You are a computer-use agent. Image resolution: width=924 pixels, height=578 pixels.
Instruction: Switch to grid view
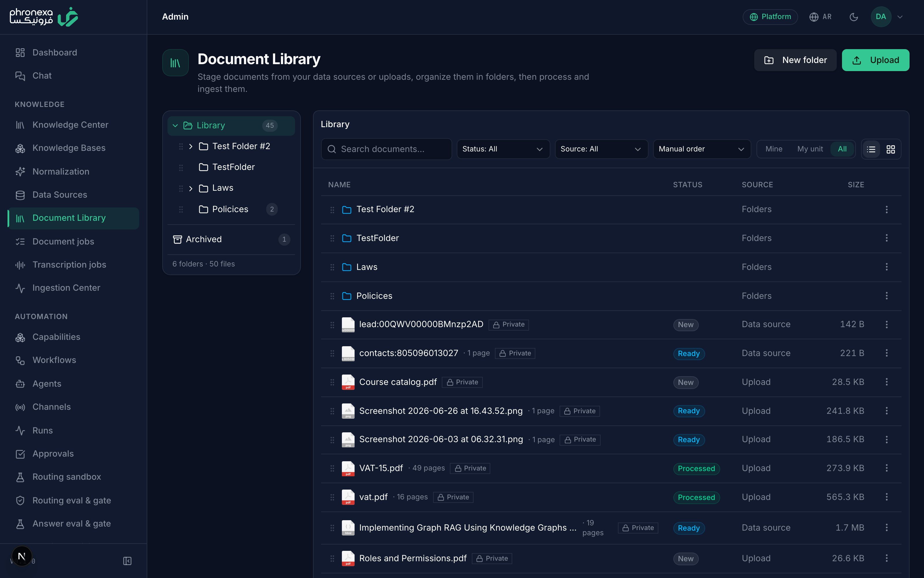[891, 149]
